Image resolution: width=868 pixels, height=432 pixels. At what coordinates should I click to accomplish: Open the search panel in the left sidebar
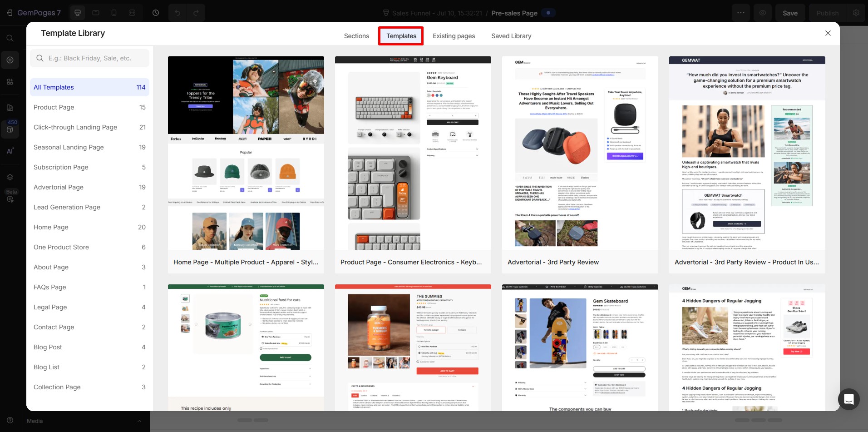(x=10, y=38)
